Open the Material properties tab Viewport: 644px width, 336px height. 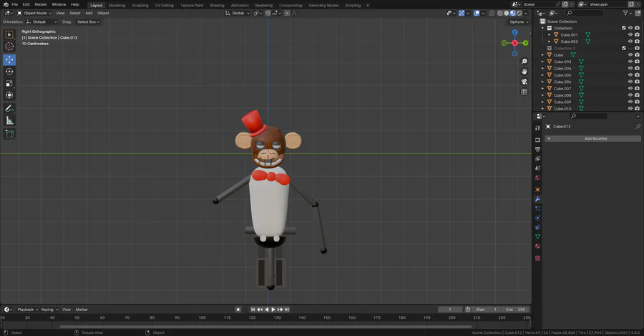click(x=537, y=246)
